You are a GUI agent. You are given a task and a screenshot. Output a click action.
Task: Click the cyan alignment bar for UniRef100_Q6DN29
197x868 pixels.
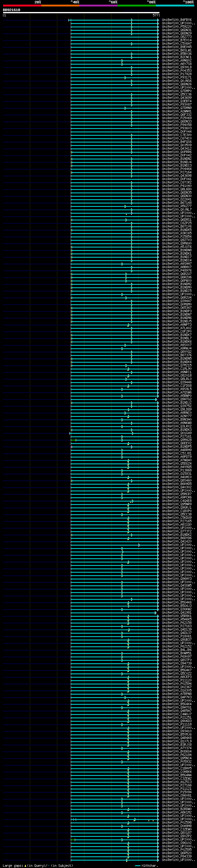[x=115, y=34]
